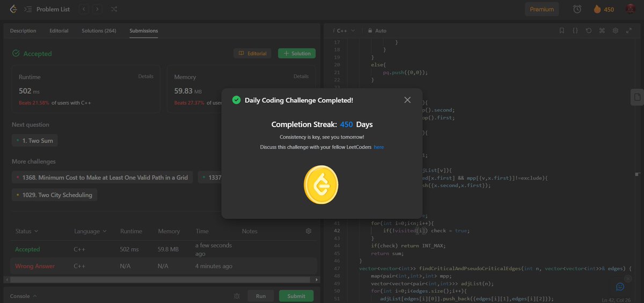Expand the Console panel
644x303 pixels.
click(x=24, y=296)
